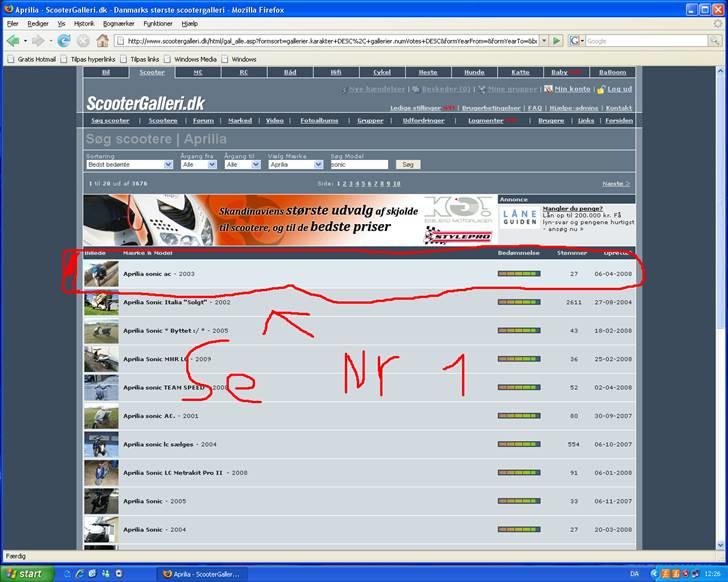This screenshot has width=728, height=582.
Task: Open the Hjælp menu
Action: click(190, 24)
